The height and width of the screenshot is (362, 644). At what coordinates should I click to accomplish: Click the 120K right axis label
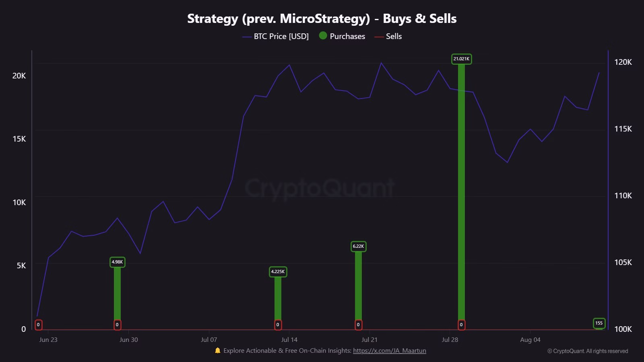click(x=623, y=62)
